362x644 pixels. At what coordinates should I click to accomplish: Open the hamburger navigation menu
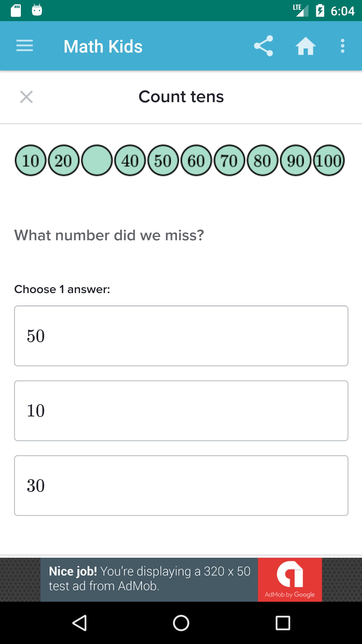[x=25, y=46]
